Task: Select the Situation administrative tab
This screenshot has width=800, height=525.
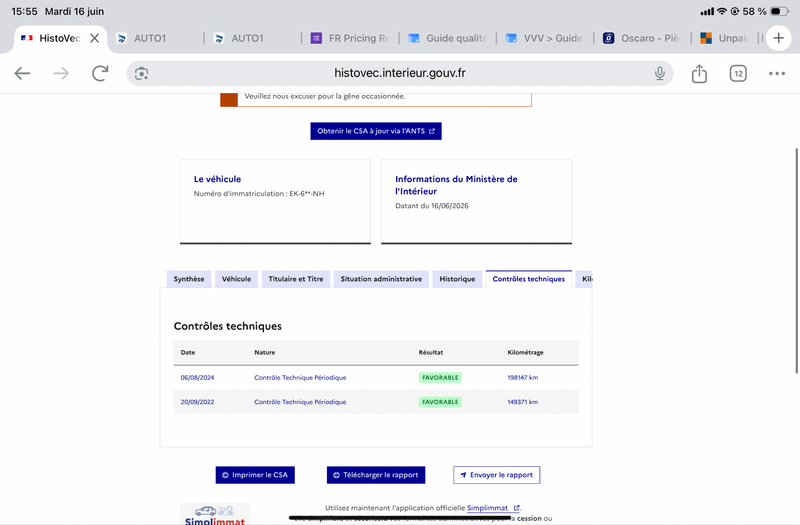Action: (x=381, y=279)
